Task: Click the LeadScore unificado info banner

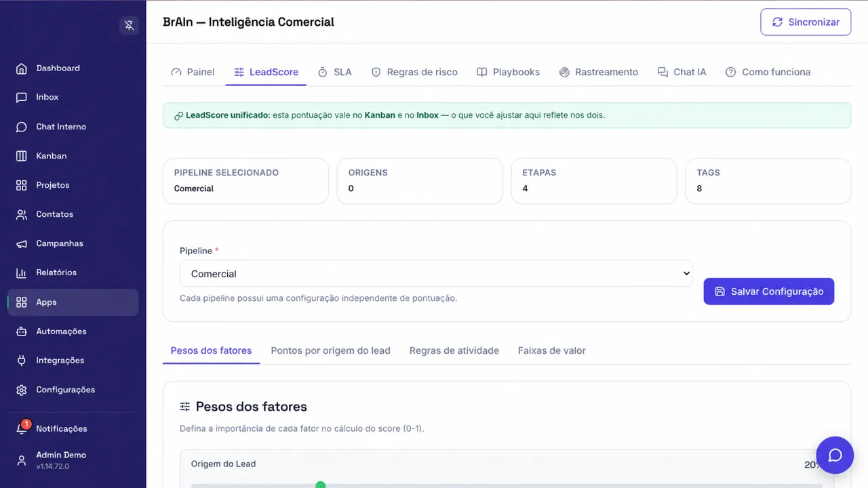Action: (507, 115)
